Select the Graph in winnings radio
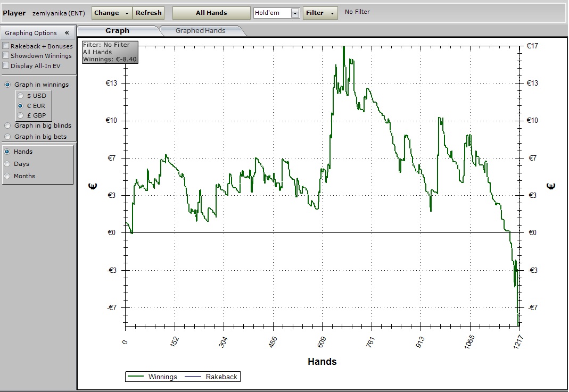This screenshot has width=569, height=392. [x=7, y=85]
